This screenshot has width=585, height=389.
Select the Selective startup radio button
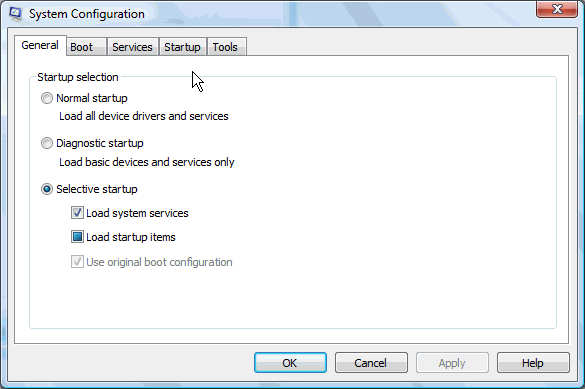(x=47, y=189)
